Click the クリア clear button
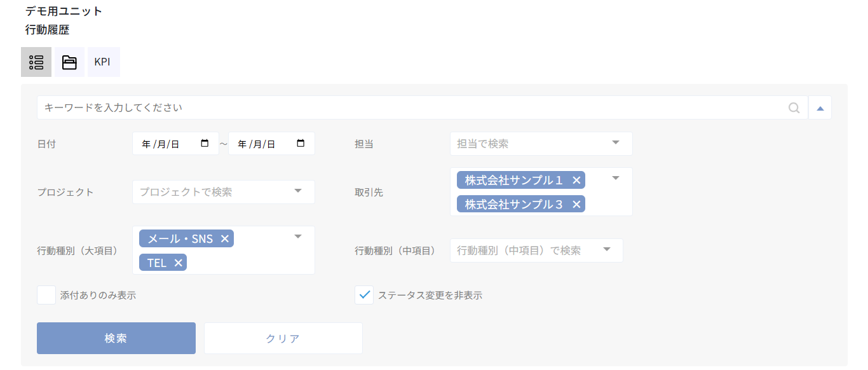The height and width of the screenshot is (370, 868). [x=282, y=338]
